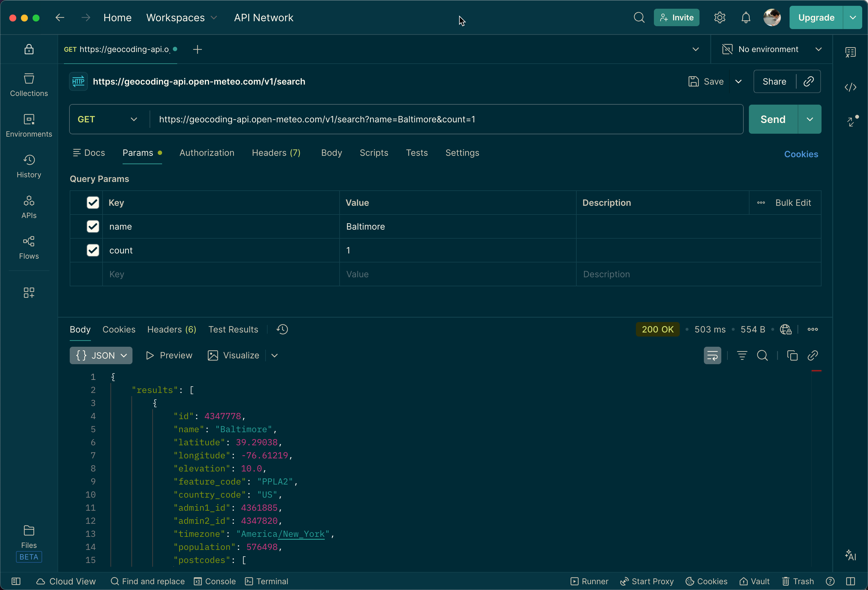This screenshot has height=590, width=868.
Task: Switch to the Scripts tab
Action: point(374,153)
